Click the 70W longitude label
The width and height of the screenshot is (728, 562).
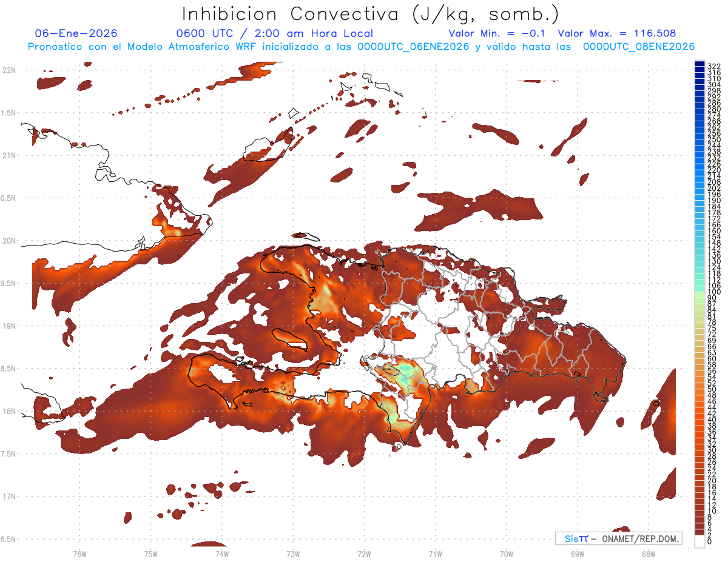pyautogui.click(x=506, y=554)
